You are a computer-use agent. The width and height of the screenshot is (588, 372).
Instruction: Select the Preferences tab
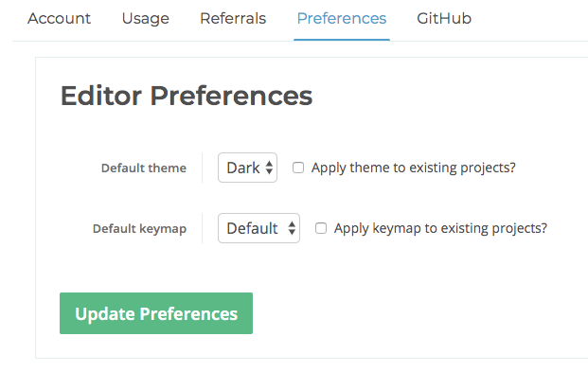point(342,18)
